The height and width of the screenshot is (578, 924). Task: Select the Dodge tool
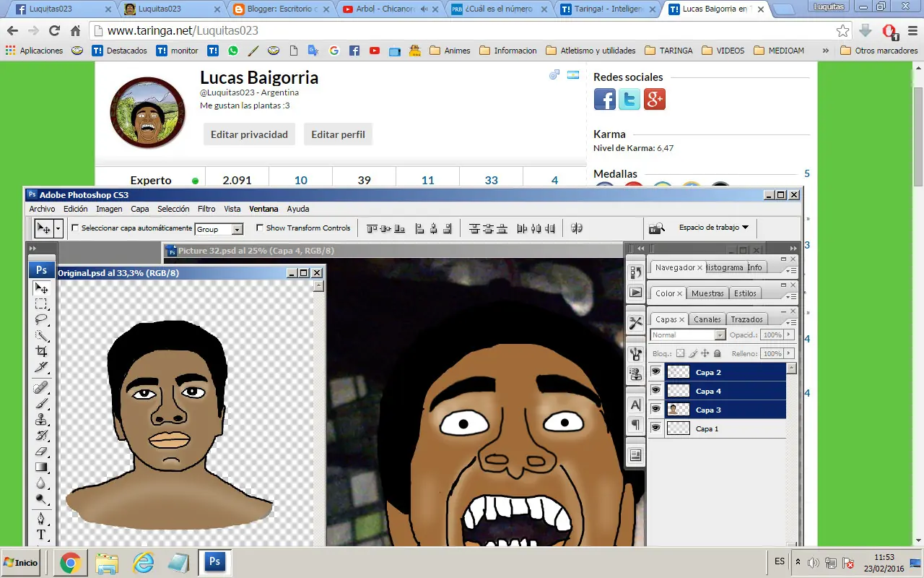41,499
